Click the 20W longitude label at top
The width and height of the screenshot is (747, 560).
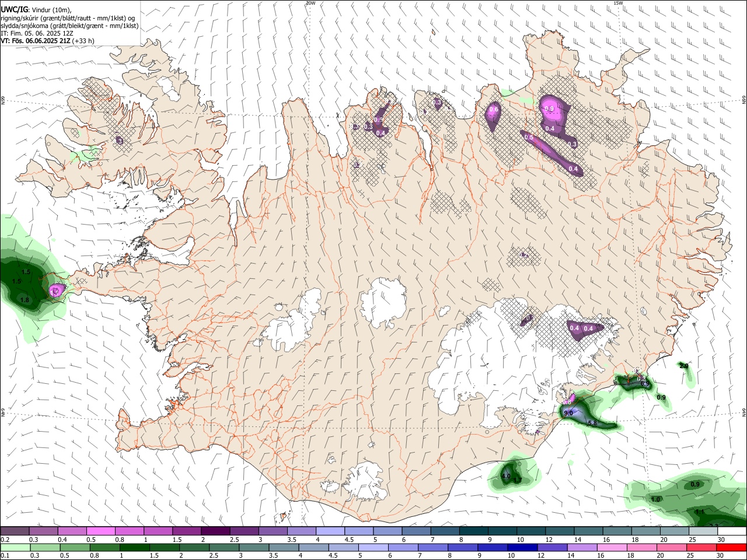pos(310,3)
